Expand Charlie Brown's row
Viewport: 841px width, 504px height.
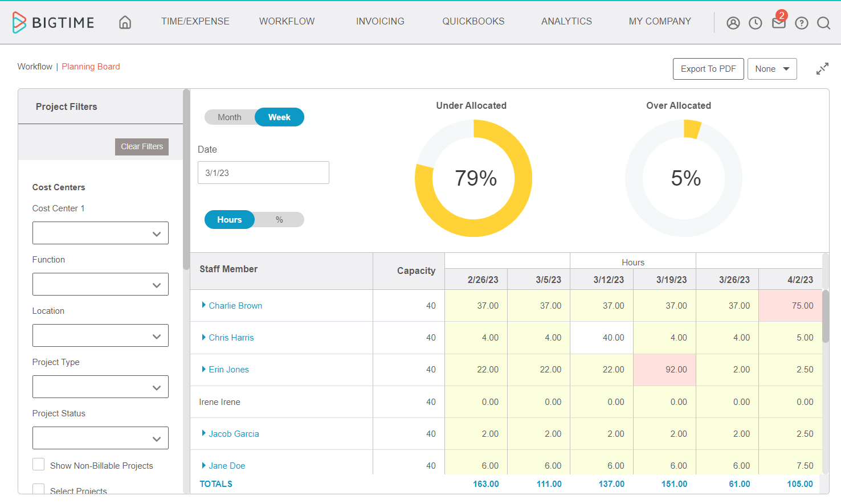tap(204, 305)
